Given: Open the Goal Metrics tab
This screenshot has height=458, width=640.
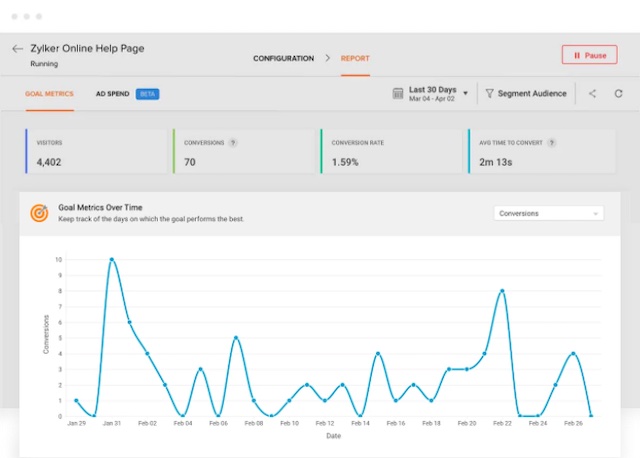Looking at the screenshot, I should pyautogui.click(x=49, y=93).
